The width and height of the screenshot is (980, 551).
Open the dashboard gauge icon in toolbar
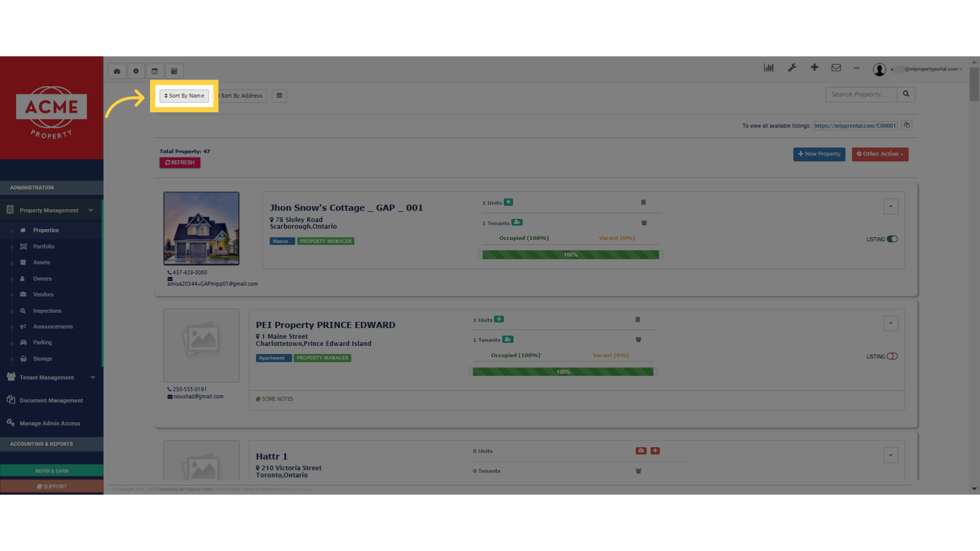click(117, 71)
